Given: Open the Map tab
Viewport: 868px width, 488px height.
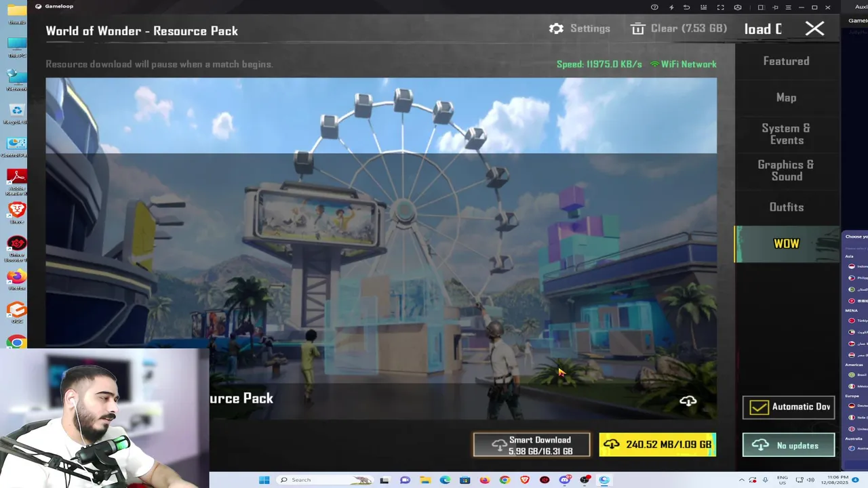Looking at the screenshot, I should coord(787,98).
